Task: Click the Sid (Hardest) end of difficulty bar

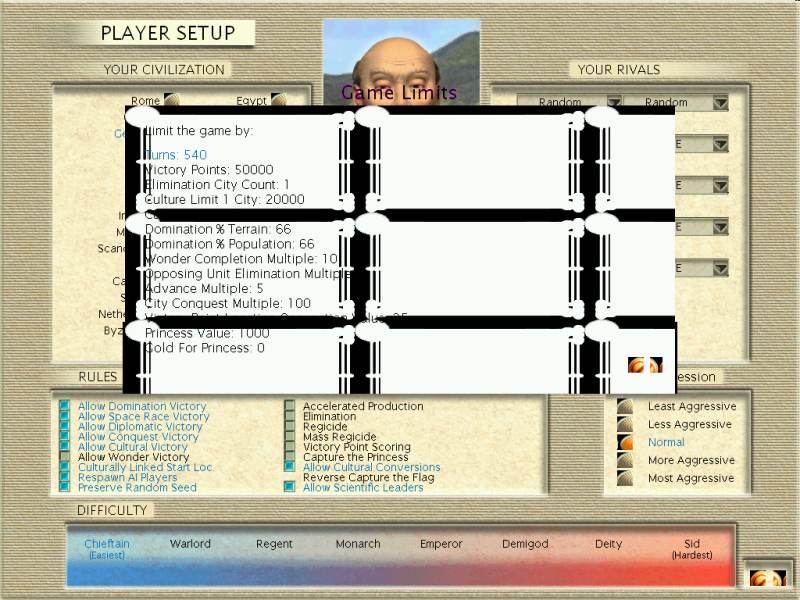Action: [692, 548]
